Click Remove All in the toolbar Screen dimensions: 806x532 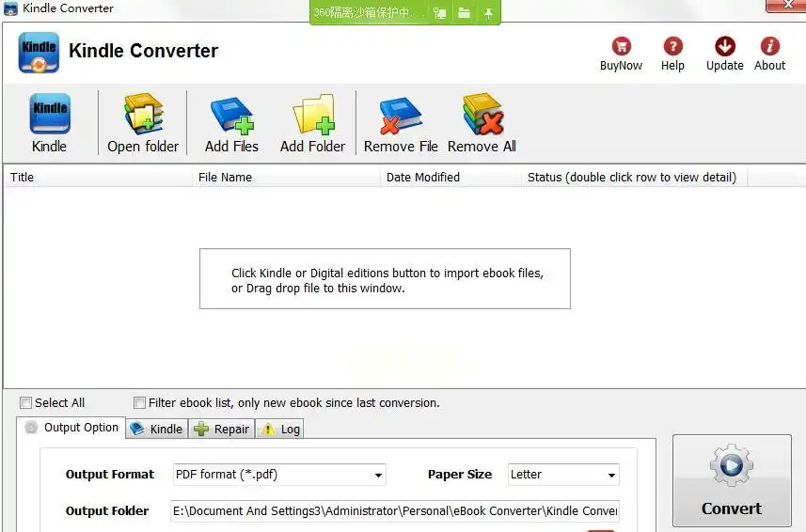pyautogui.click(x=482, y=123)
